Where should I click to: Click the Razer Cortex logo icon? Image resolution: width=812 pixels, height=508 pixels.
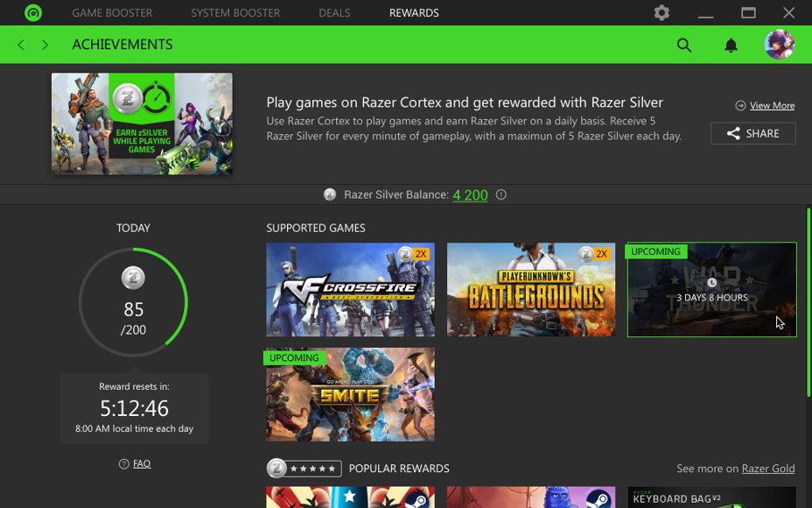(x=33, y=13)
